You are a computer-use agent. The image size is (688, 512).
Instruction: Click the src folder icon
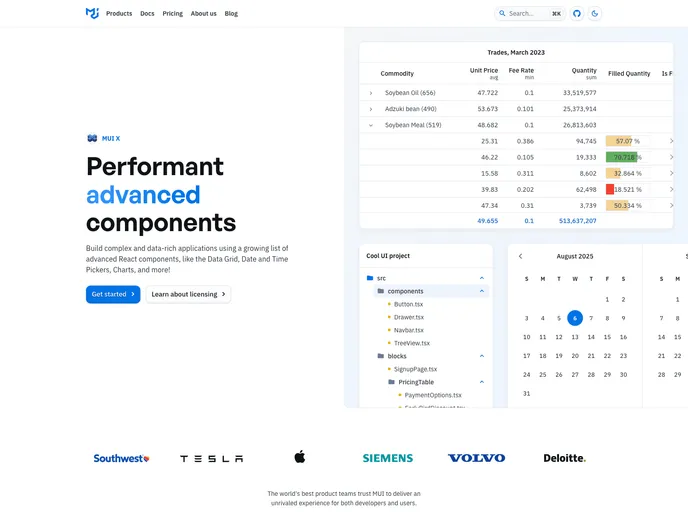point(370,278)
